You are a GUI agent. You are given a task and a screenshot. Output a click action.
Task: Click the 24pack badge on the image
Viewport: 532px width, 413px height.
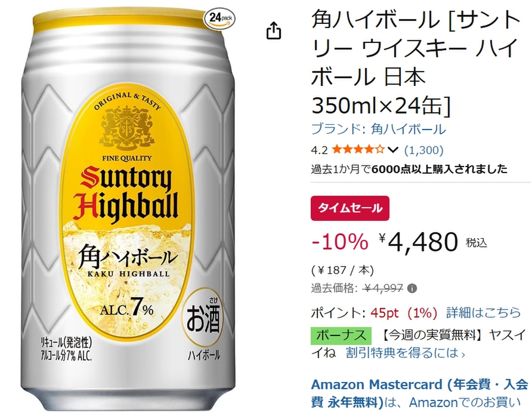point(219,18)
